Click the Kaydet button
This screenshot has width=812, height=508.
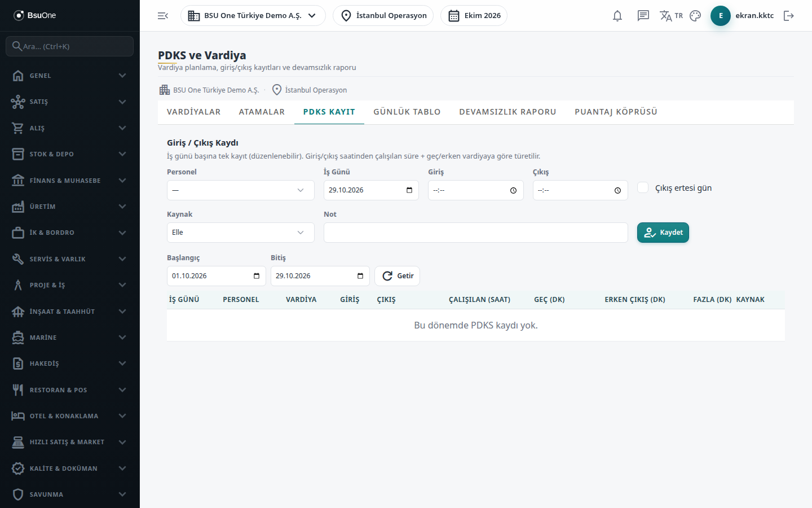click(663, 233)
